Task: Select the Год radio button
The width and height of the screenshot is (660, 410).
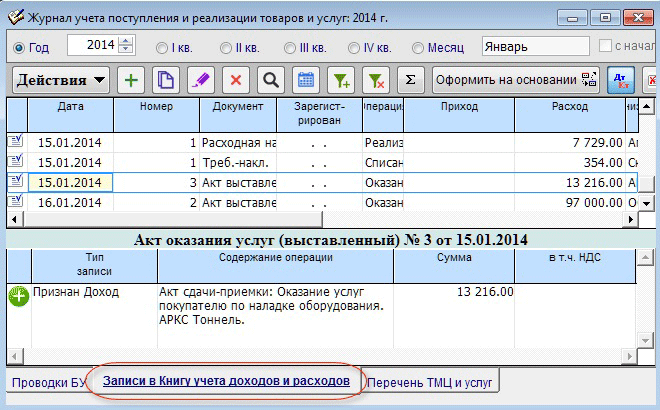Action: point(19,48)
